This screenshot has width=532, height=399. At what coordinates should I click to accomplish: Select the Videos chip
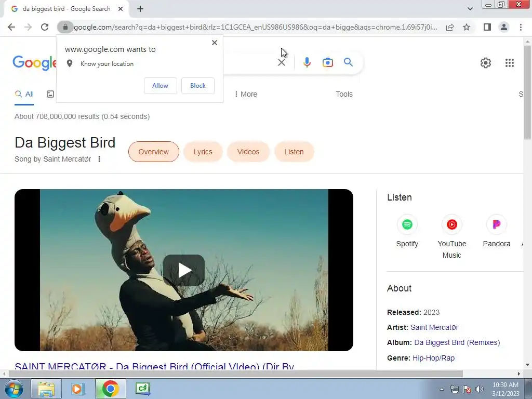[x=248, y=152]
